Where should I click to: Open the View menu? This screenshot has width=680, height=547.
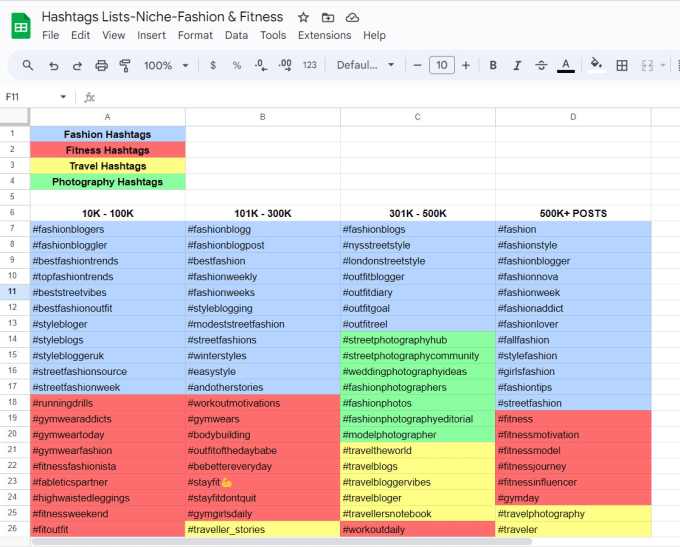click(114, 35)
